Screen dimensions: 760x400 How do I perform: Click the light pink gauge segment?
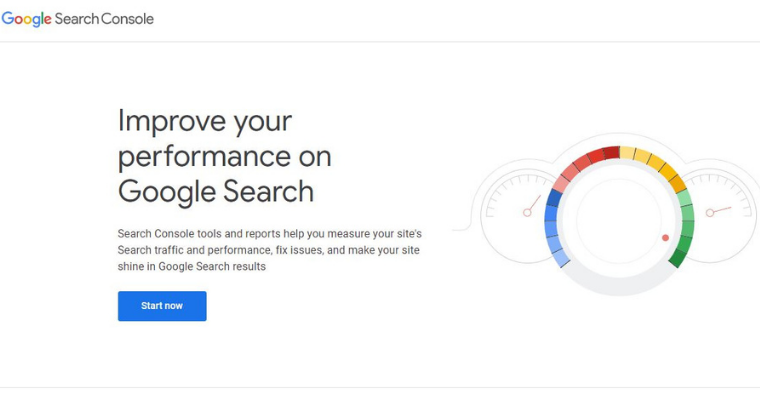click(x=561, y=184)
